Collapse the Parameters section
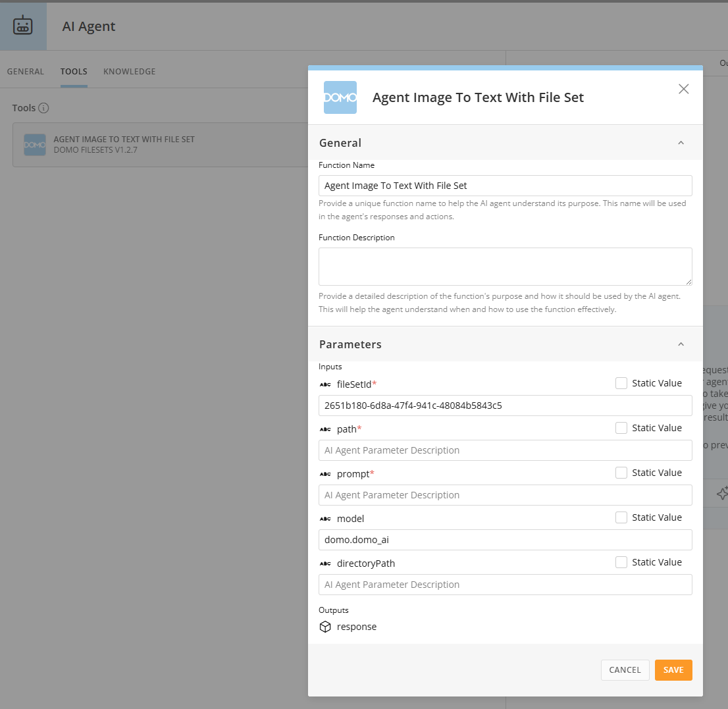Image resolution: width=728 pixels, height=709 pixels. tap(681, 344)
